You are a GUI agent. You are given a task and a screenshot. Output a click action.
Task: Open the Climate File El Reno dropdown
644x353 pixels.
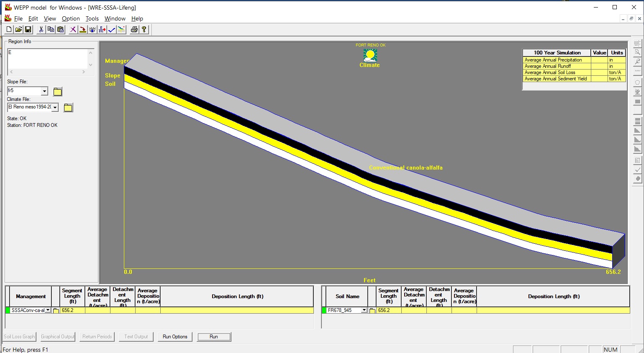pyautogui.click(x=55, y=107)
